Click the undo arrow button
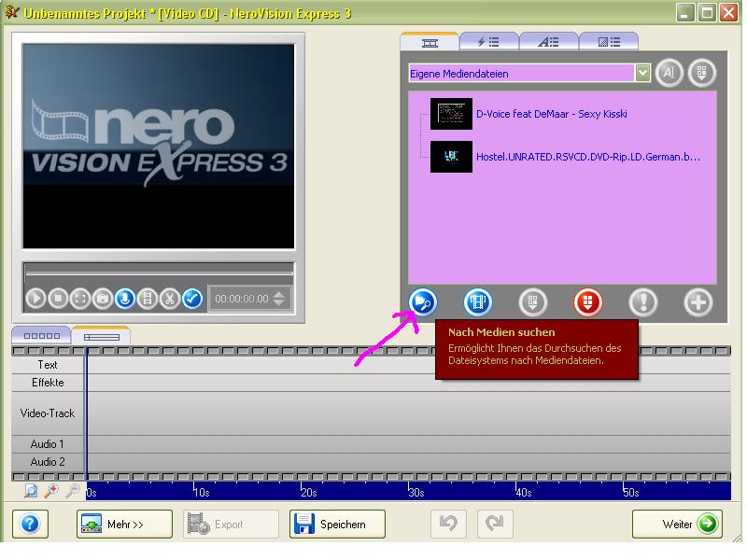 tap(448, 524)
